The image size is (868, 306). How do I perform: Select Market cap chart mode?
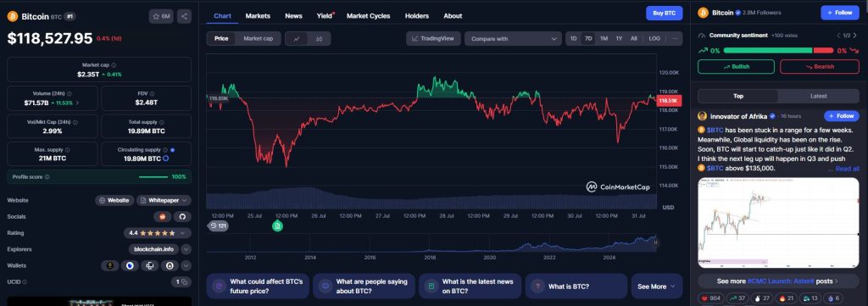click(258, 39)
